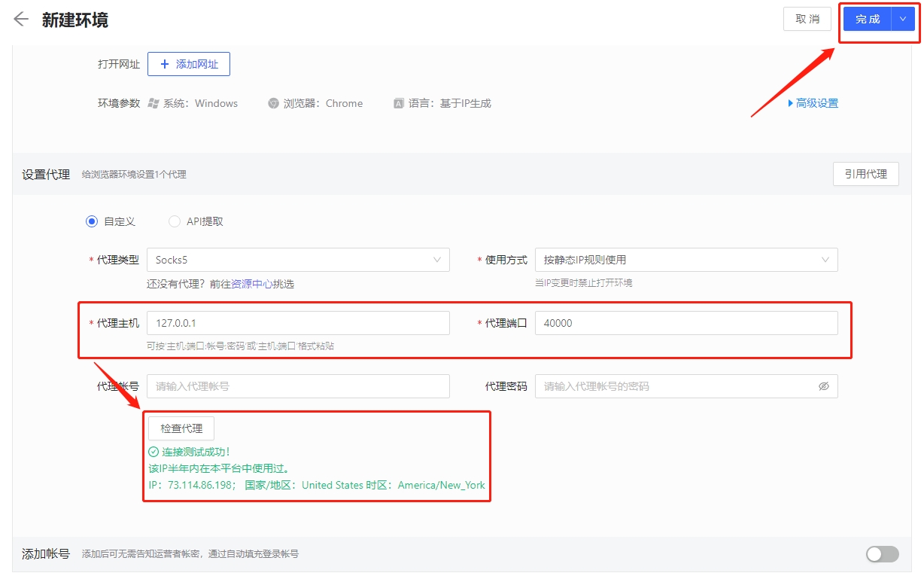The image size is (924, 579).
Task: Click the 取消 button
Action: [x=807, y=20]
